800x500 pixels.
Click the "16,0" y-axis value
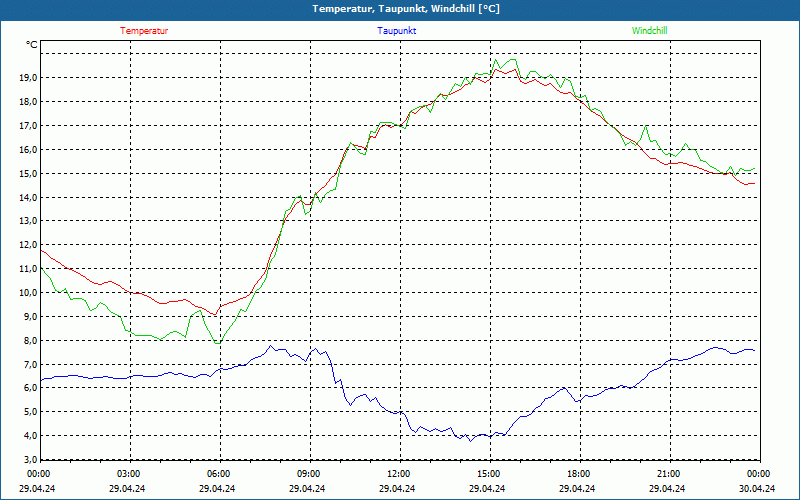click(28, 149)
